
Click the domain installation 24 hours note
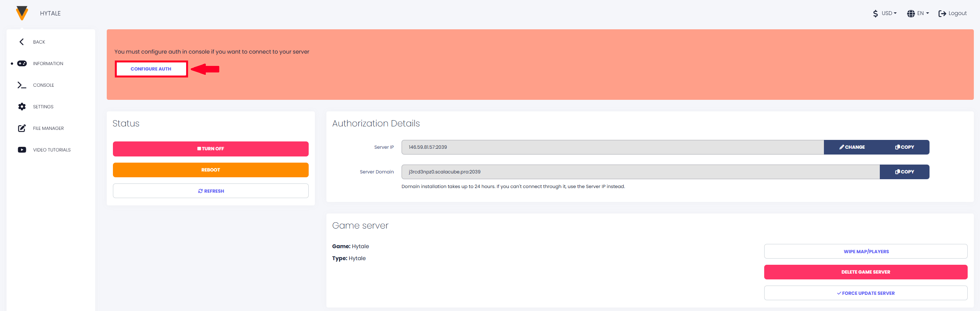click(513, 187)
